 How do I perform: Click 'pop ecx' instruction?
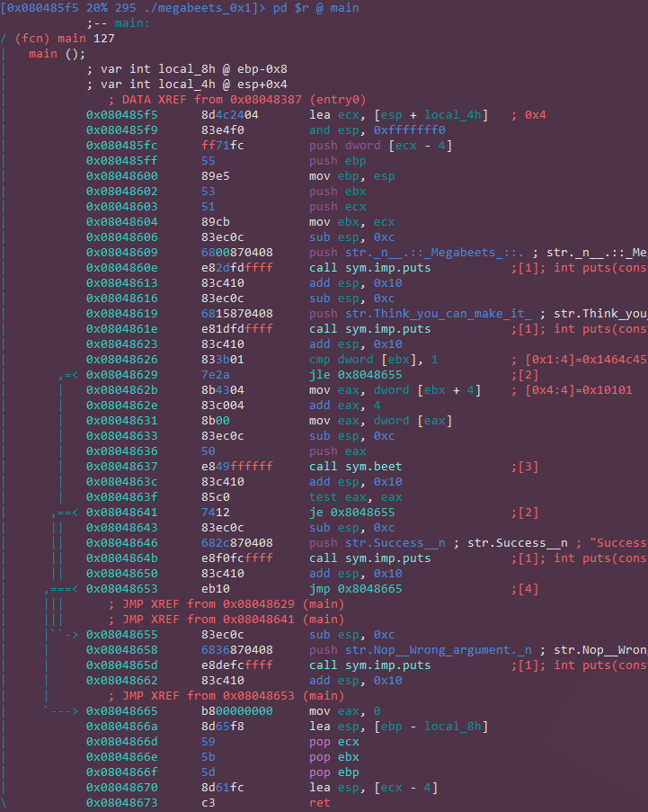coord(333,742)
